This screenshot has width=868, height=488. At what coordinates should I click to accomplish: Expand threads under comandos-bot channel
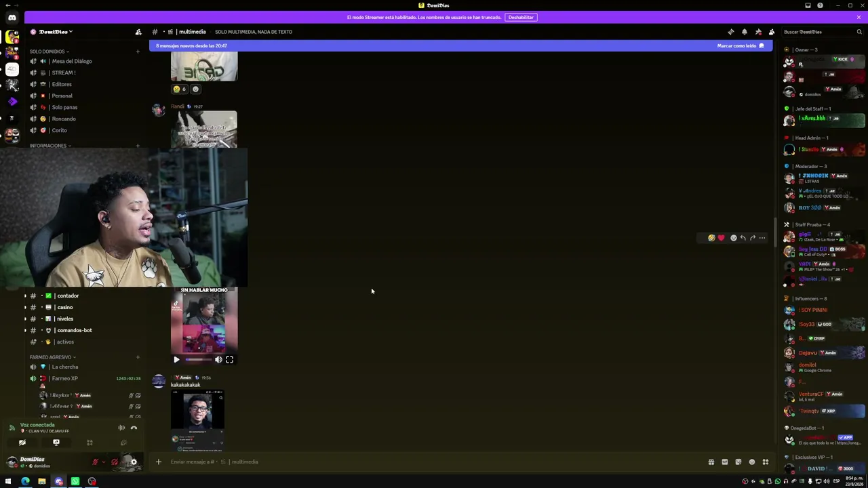pyautogui.click(x=25, y=330)
